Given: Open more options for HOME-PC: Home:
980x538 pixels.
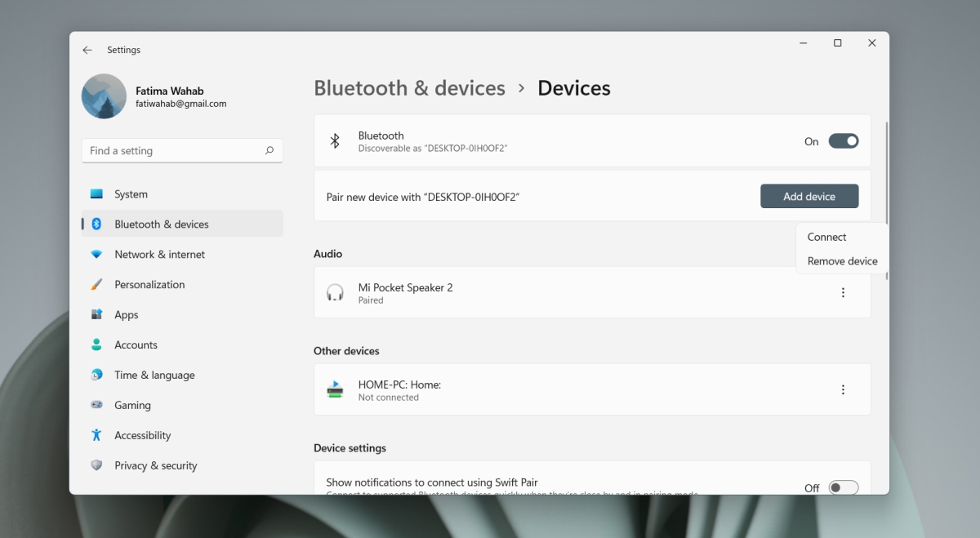Looking at the screenshot, I should coord(843,389).
